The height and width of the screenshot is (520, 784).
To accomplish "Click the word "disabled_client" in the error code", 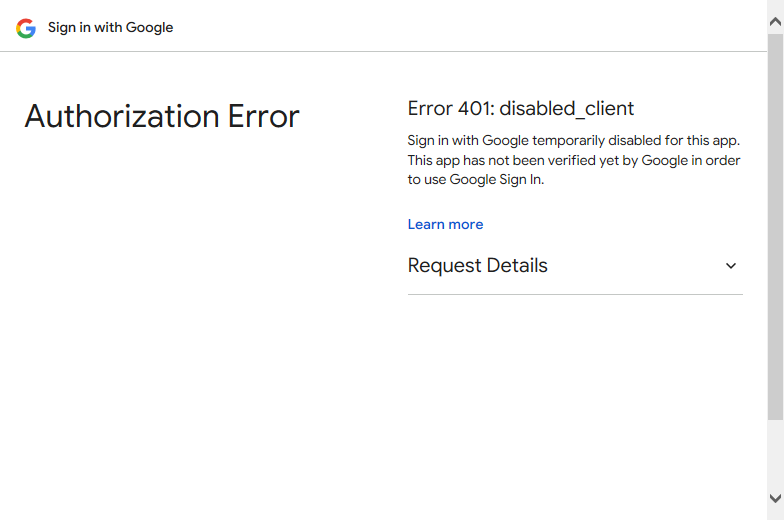I will [x=566, y=108].
